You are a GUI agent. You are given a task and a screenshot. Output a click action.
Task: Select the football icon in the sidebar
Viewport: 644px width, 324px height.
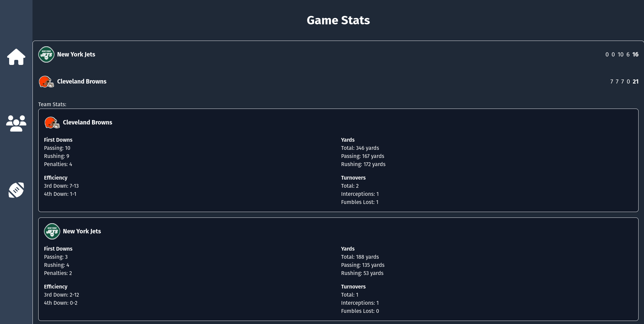click(x=16, y=190)
